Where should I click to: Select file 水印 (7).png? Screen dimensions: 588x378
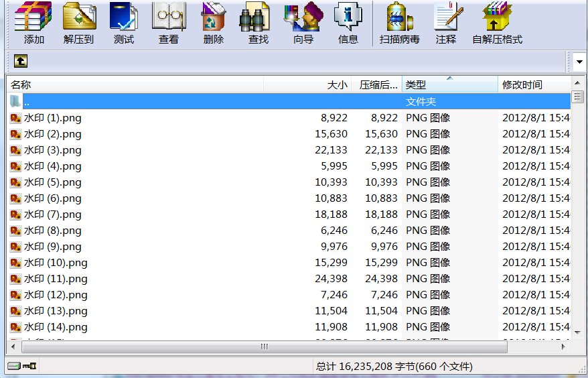click(289, 214)
